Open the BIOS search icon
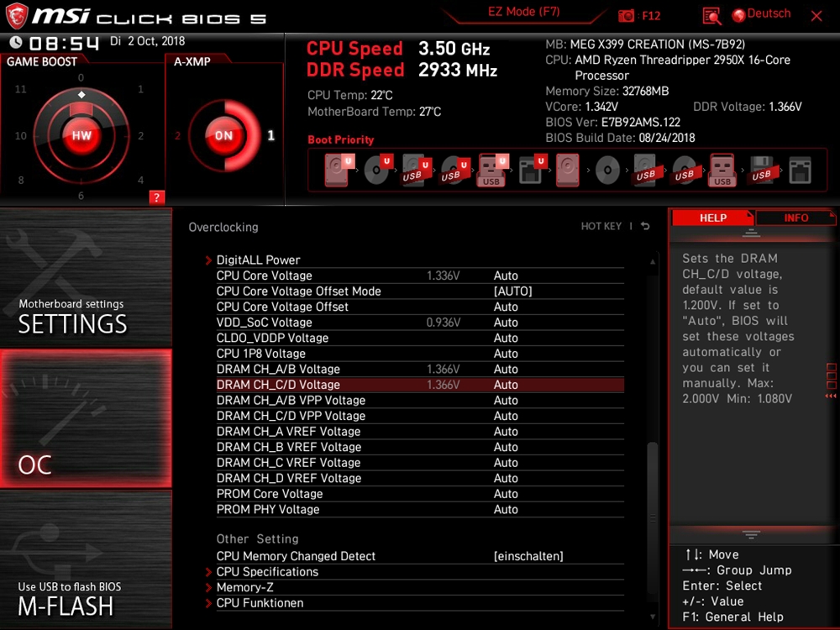 pos(711,16)
